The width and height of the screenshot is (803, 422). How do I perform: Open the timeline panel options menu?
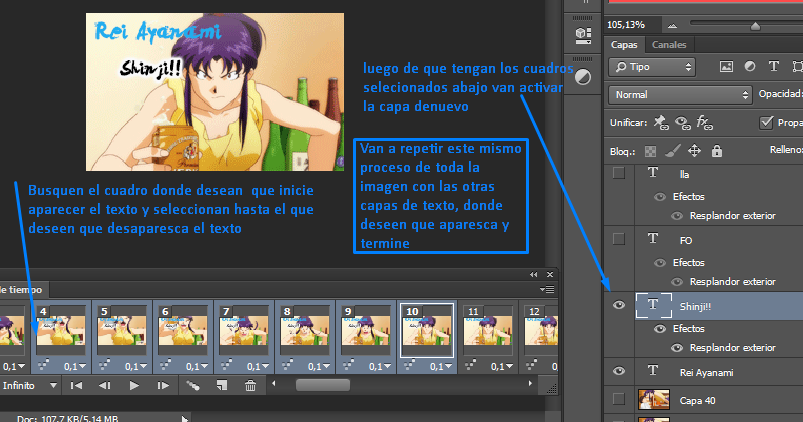pyautogui.click(x=547, y=289)
